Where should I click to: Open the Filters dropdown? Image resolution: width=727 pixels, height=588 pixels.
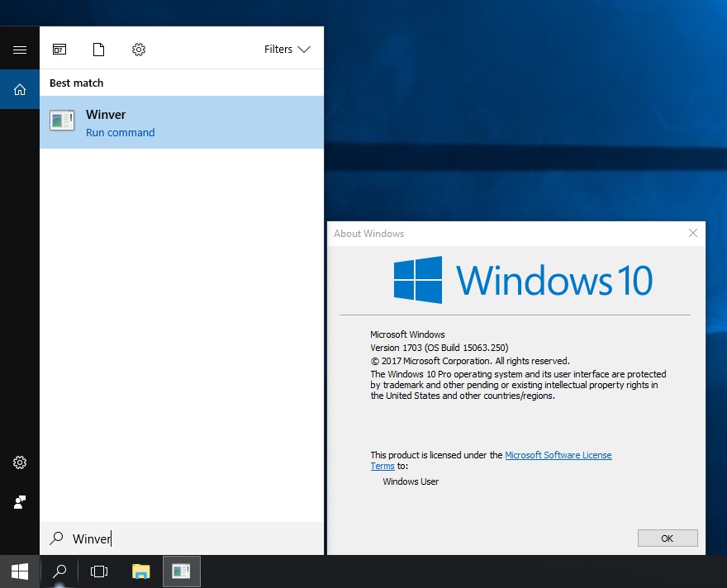coord(287,49)
